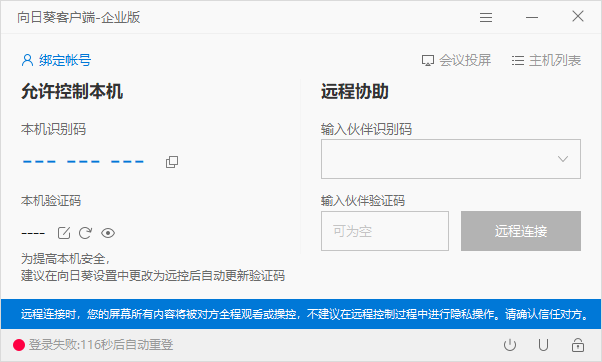Copy the local identification code

coord(172,162)
